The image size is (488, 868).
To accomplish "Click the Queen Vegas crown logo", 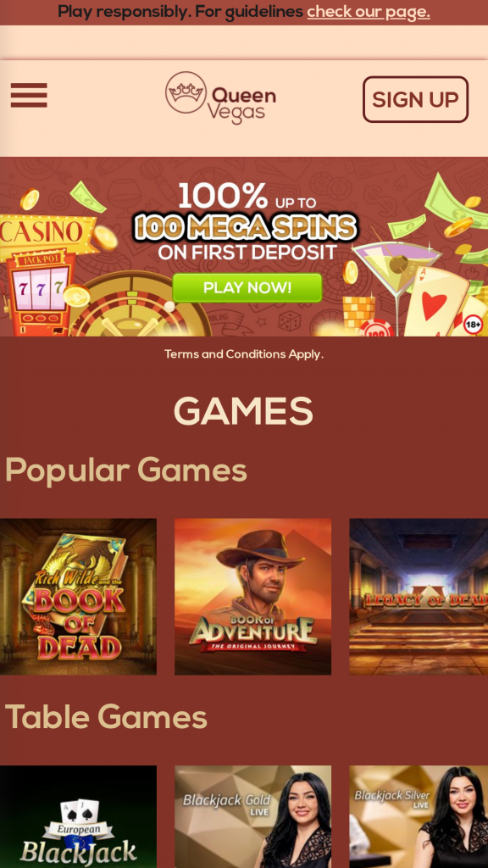I will (x=186, y=92).
